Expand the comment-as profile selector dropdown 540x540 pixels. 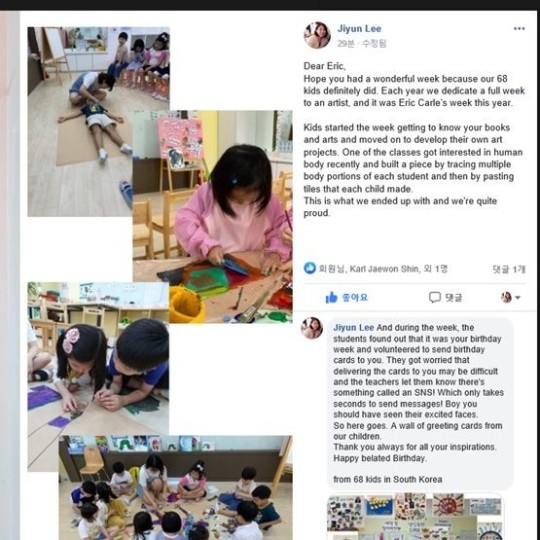coord(510,297)
